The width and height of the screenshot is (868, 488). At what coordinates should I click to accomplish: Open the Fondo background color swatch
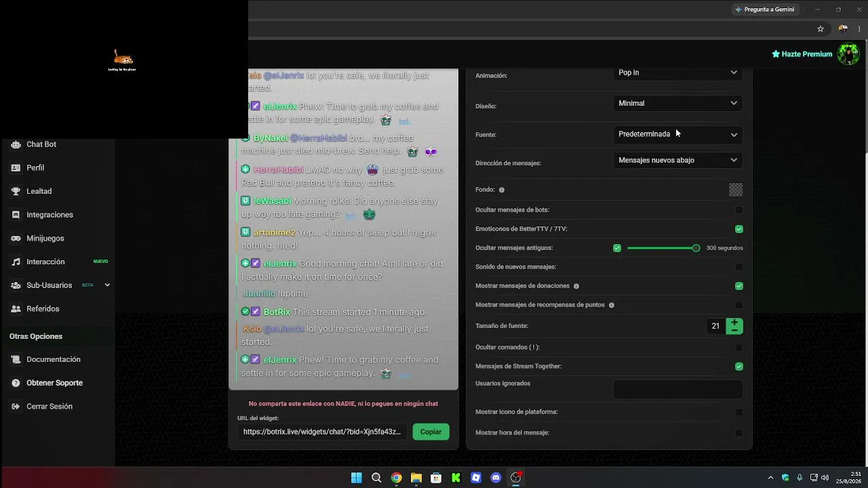(x=736, y=190)
